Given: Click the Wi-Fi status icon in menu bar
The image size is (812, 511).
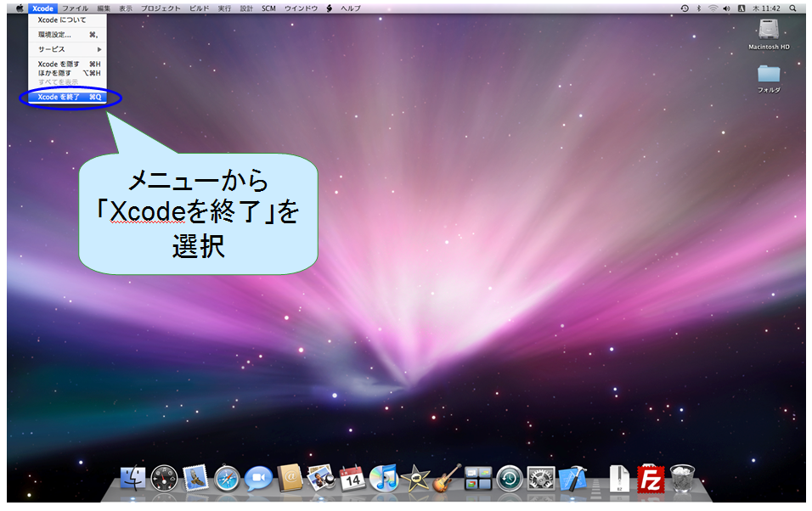Looking at the screenshot, I should pyautogui.click(x=713, y=8).
